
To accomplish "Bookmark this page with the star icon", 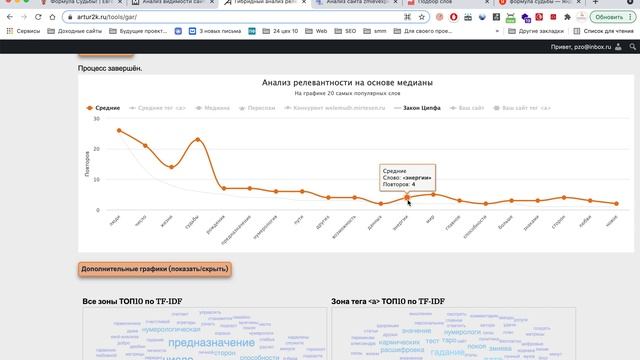I will [422, 17].
